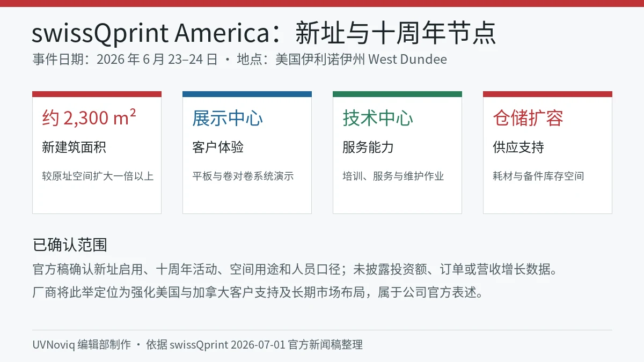Click the section heading '已确认范围'
Screen dimensions: 644x362
tap(70, 245)
